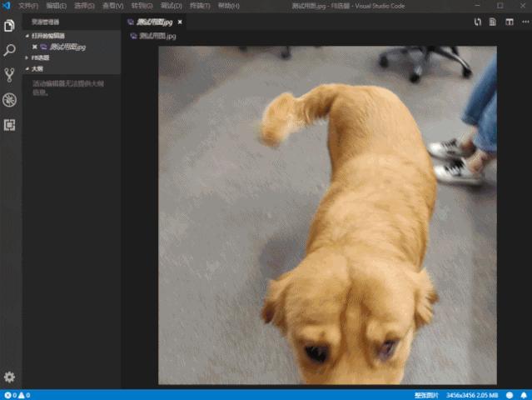Click the Split Editor icon
Viewport: 532px width, 400px height.
pos(509,22)
